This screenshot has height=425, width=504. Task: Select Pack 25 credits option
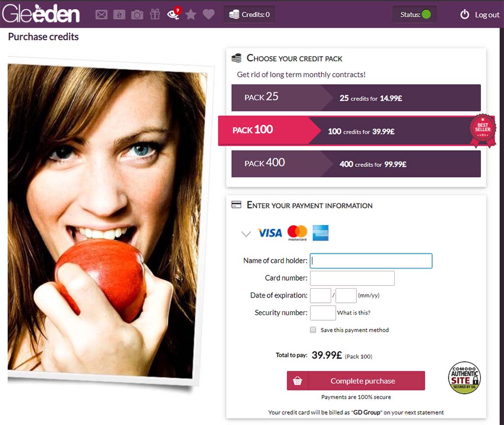(356, 98)
